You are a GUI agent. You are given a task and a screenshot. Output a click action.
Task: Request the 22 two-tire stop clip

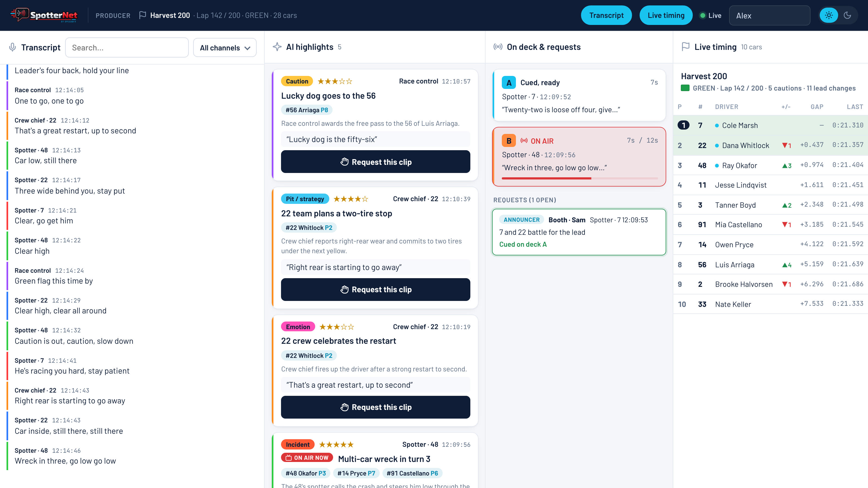375,289
